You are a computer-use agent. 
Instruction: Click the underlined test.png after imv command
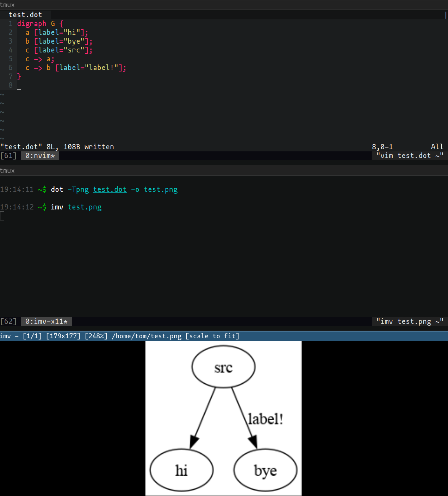pos(85,207)
